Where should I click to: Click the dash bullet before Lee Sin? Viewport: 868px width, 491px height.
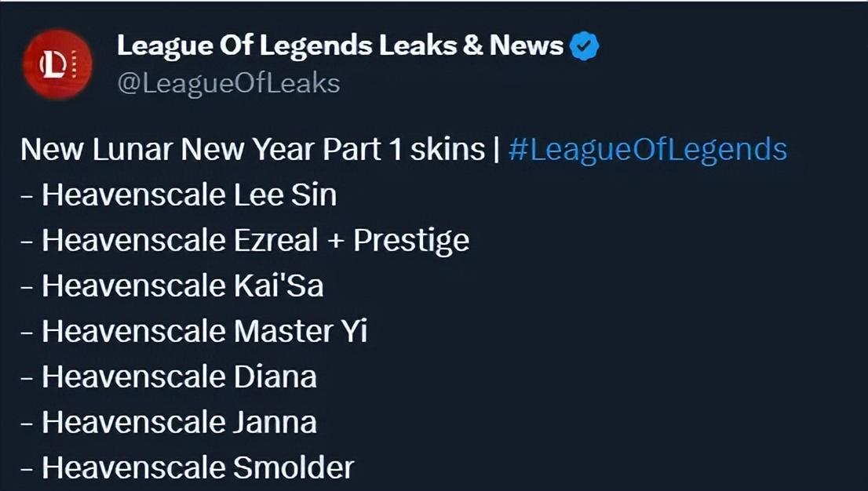[27, 195]
